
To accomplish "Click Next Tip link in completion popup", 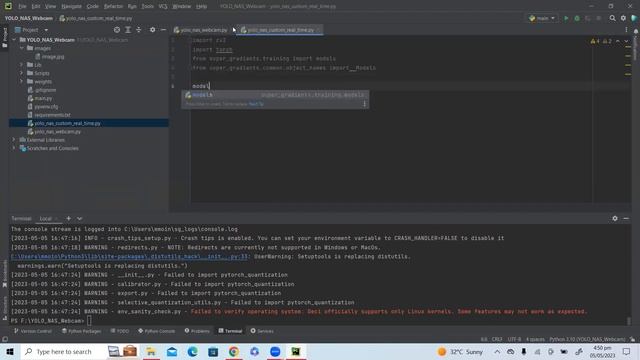I will click(256, 104).
